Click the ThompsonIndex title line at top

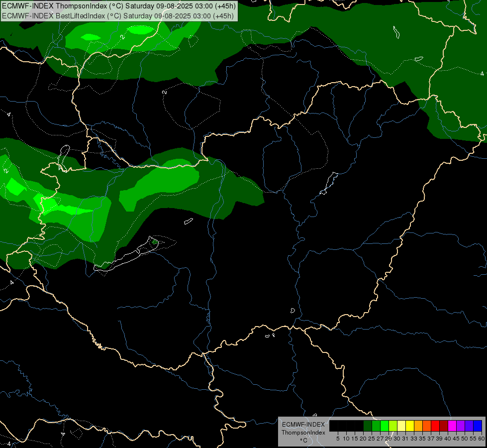119,6
